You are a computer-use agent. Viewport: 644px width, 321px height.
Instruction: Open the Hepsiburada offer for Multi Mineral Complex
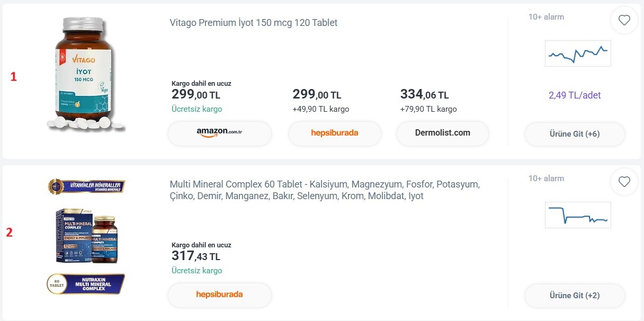(x=219, y=295)
